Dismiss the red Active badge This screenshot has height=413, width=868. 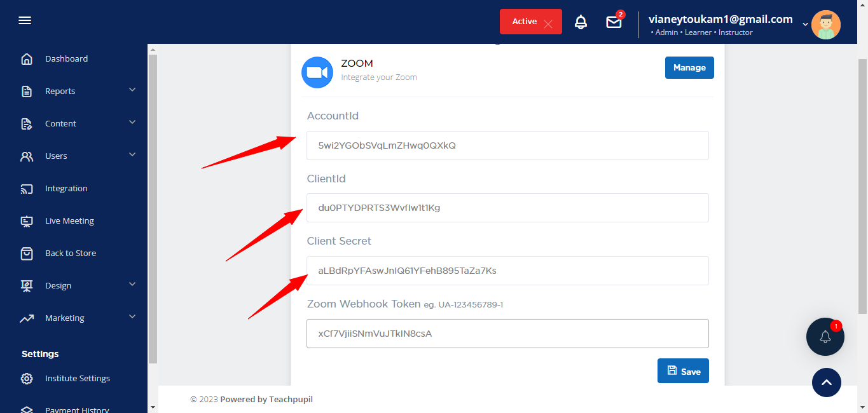548,25
